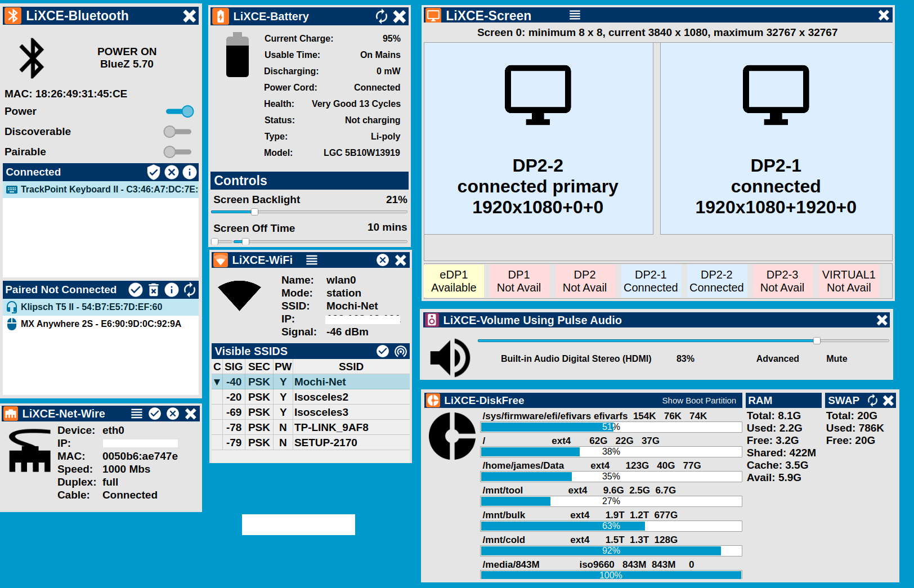Viewport: 914px width, 588px height.
Task: Select the DP2-2 connected primary monitor tile
Action: (x=538, y=138)
